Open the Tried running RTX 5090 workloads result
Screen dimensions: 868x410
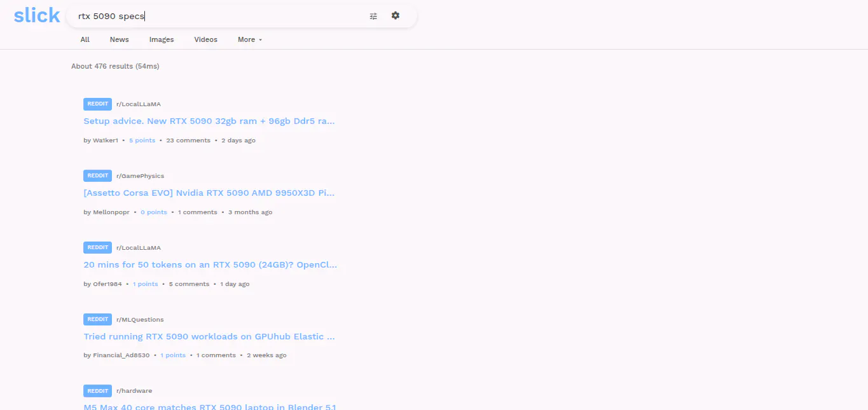click(x=209, y=336)
